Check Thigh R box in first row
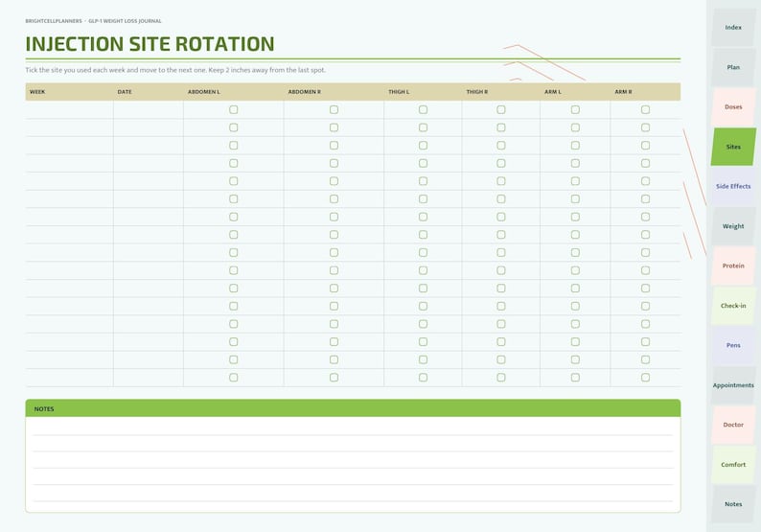The width and height of the screenshot is (761, 532). [x=501, y=109]
